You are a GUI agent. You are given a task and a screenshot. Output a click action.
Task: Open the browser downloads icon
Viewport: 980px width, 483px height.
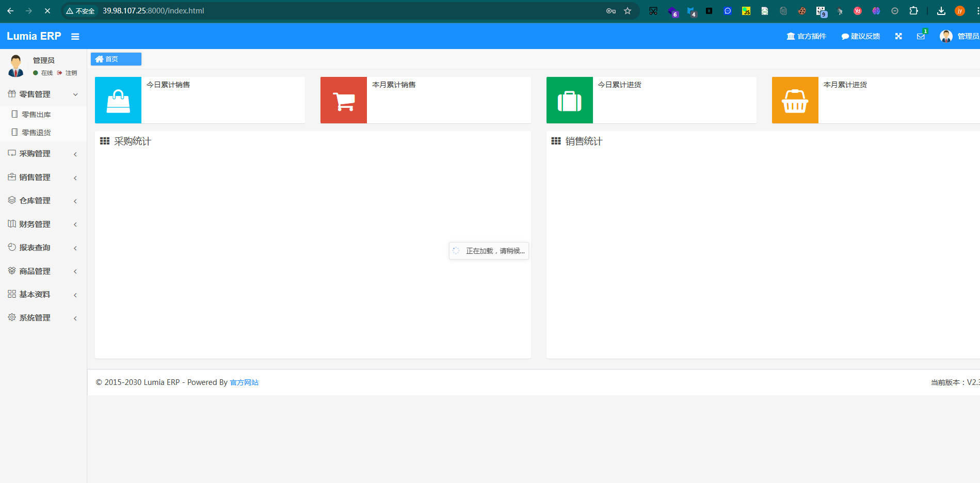click(x=941, y=11)
